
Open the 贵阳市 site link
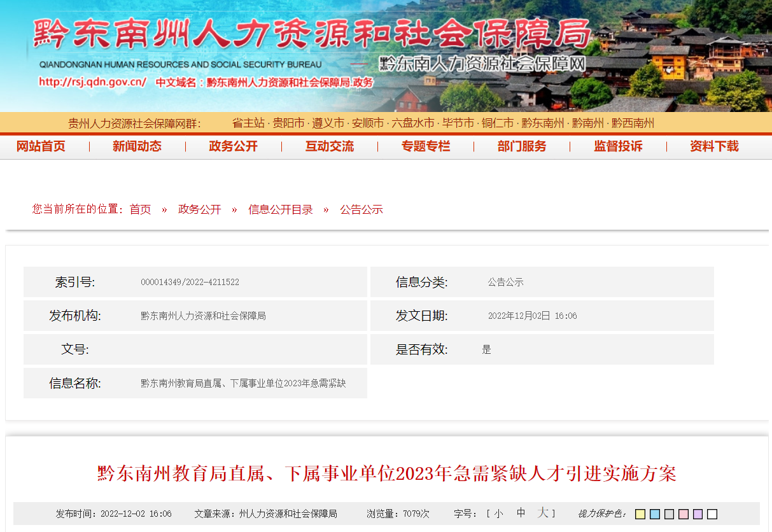click(x=288, y=123)
